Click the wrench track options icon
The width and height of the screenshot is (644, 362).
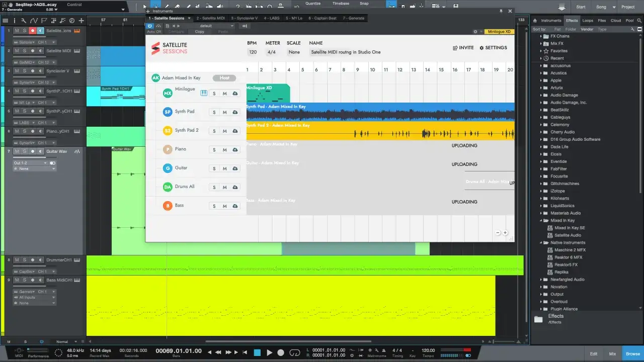(x=24, y=21)
